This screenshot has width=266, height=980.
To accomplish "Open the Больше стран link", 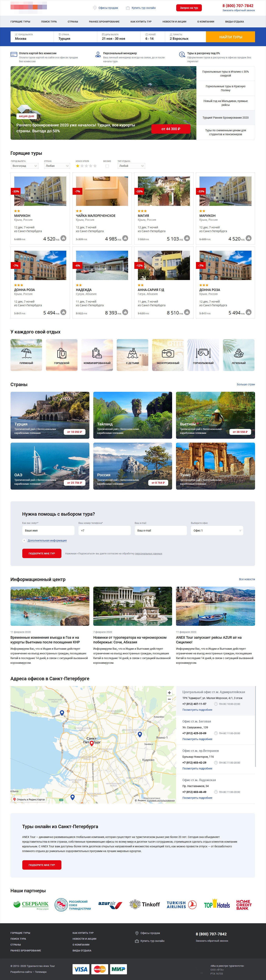I will click(x=246, y=384).
